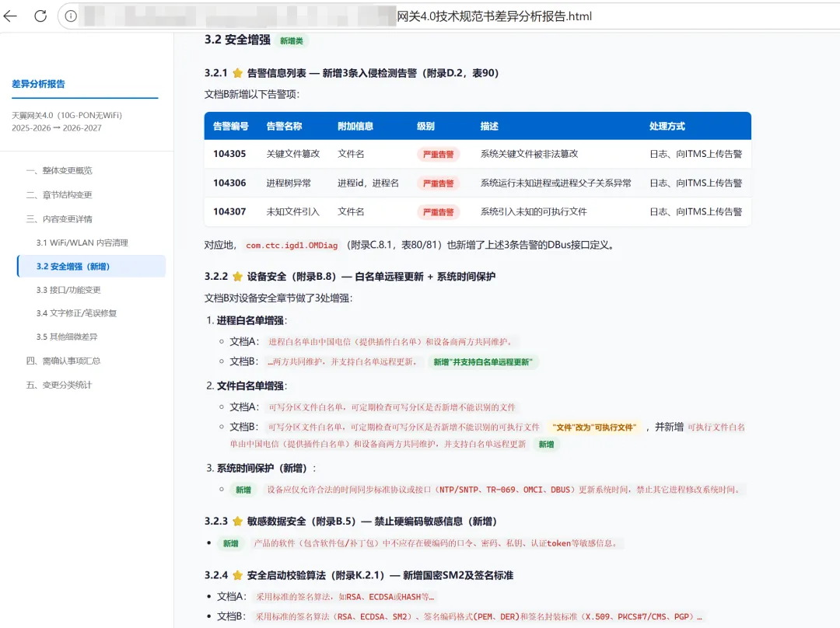Open sidebar item 三、内容变更详情
Image resolution: width=840 pixels, height=628 pixels.
(x=59, y=218)
